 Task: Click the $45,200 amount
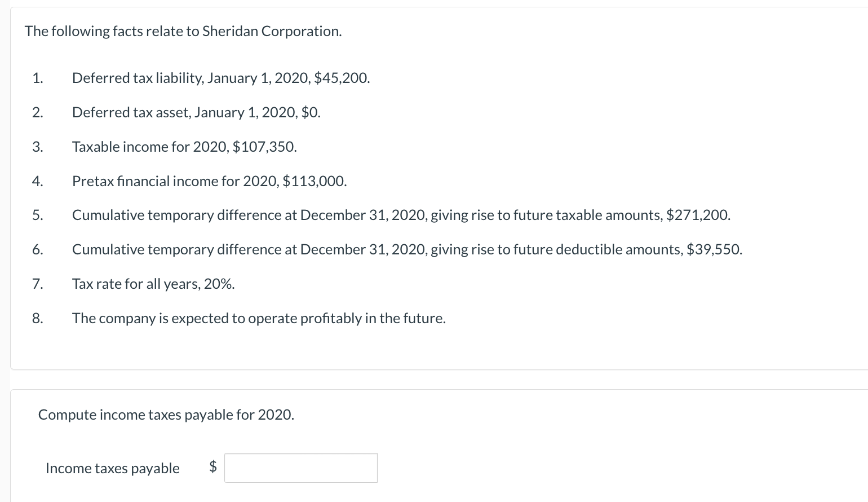pos(342,78)
